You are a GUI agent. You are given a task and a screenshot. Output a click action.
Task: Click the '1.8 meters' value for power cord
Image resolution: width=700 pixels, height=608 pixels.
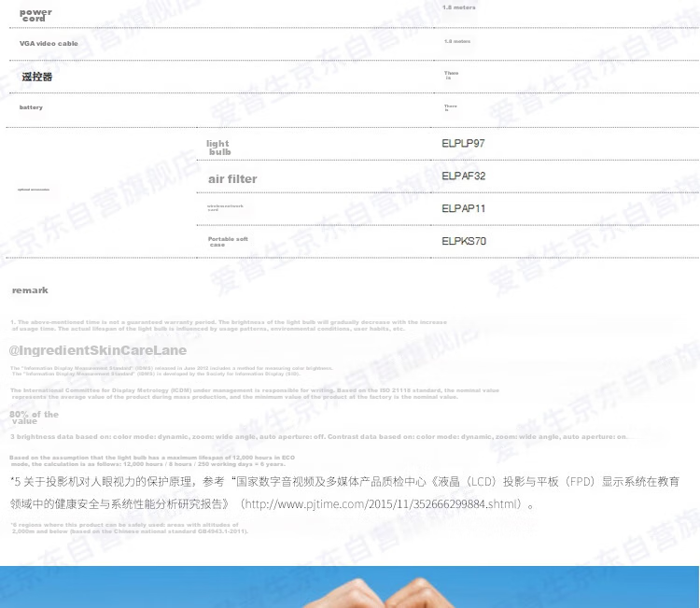[459, 7]
